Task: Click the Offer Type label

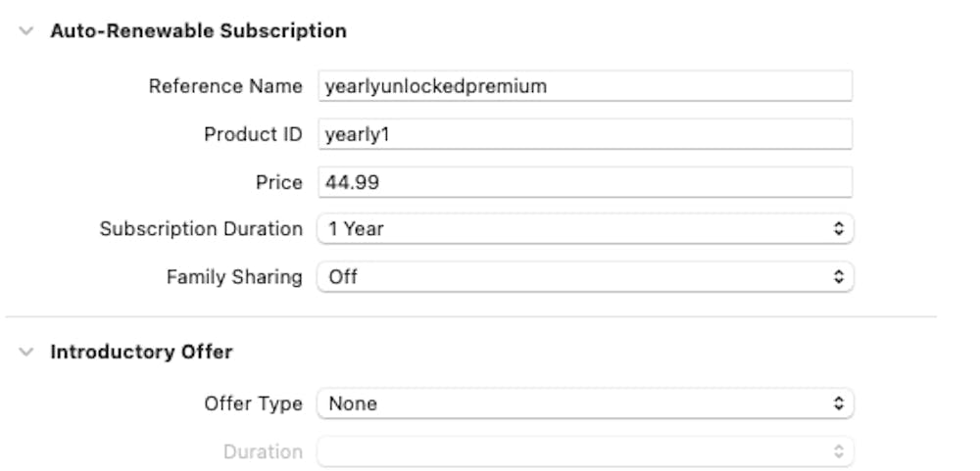Action: [x=253, y=403]
